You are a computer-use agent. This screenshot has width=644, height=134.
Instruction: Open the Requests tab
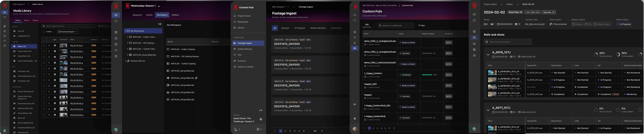click(x=137, y=15)
